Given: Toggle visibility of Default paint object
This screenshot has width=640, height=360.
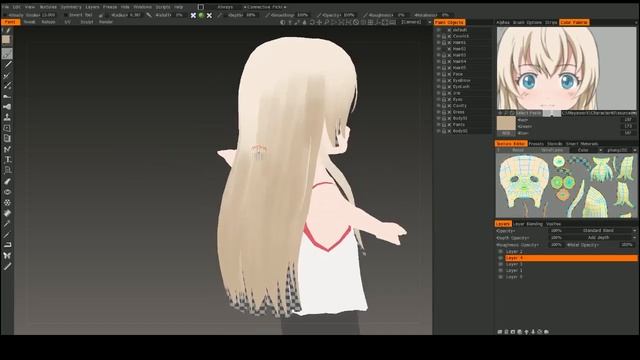Looking at the screenshot, I should click(x=438, y=30).
